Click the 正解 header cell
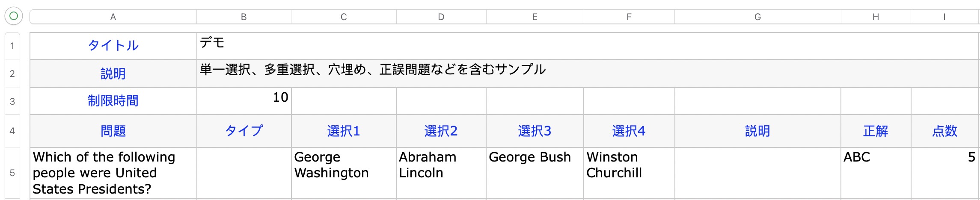 click(x=876, y=131)
